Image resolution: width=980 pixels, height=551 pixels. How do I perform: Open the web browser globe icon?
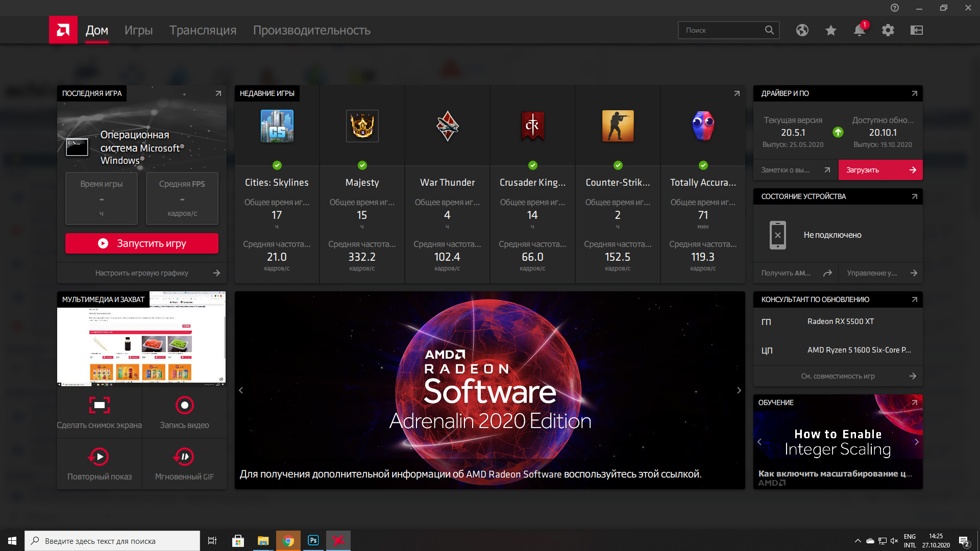[802, 30]
